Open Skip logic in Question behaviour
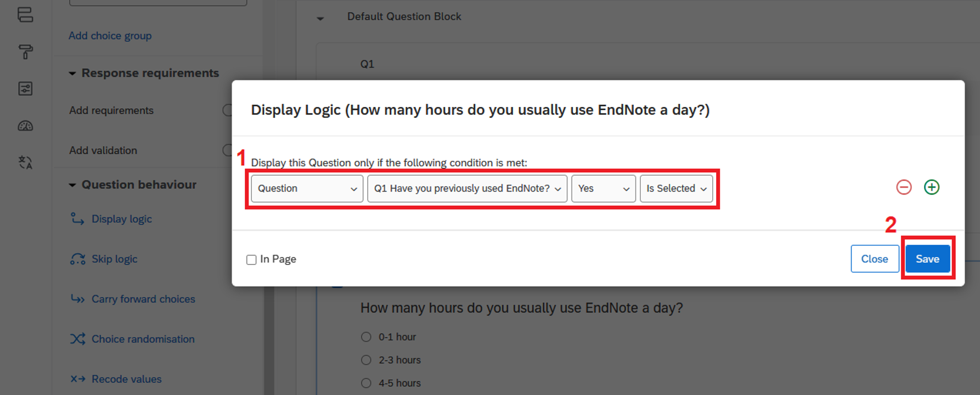The width and height of the screenshot is (980, 395). coord(114,259)
